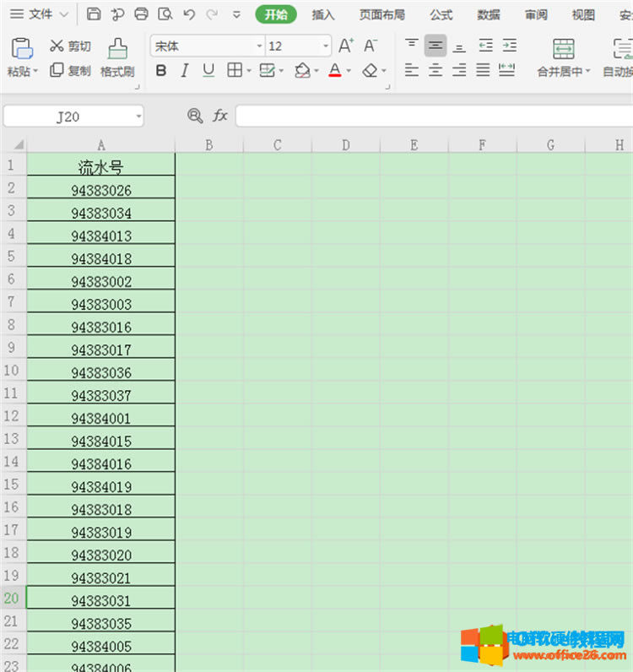Image resolution: width=633 pixels, height=672 pixels.
Task: Open the Formulas (公式) ribbon tab
Action: coord(441,14)
